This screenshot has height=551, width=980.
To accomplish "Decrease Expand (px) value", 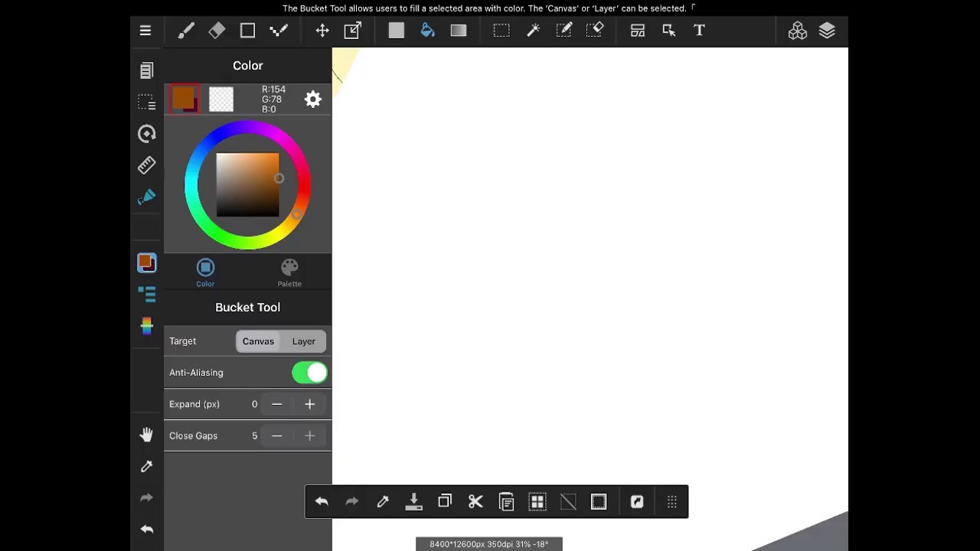I will (277, 404).
